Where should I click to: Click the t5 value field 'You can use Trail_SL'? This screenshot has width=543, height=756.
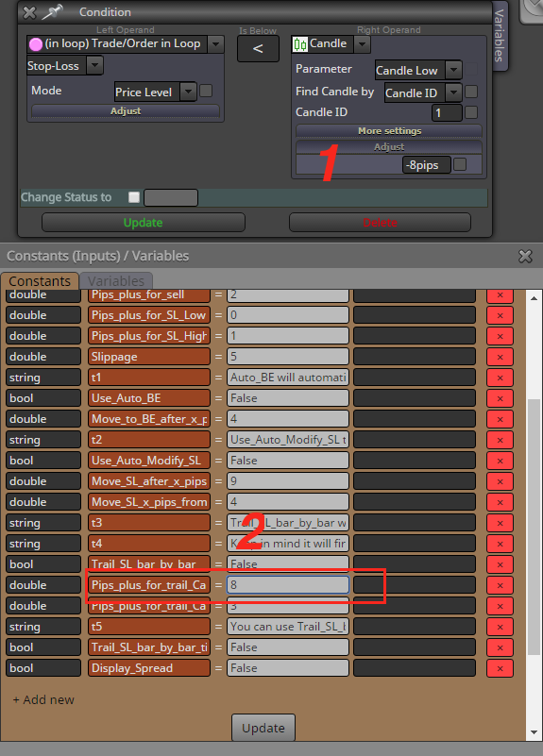(x=288, y=627)
